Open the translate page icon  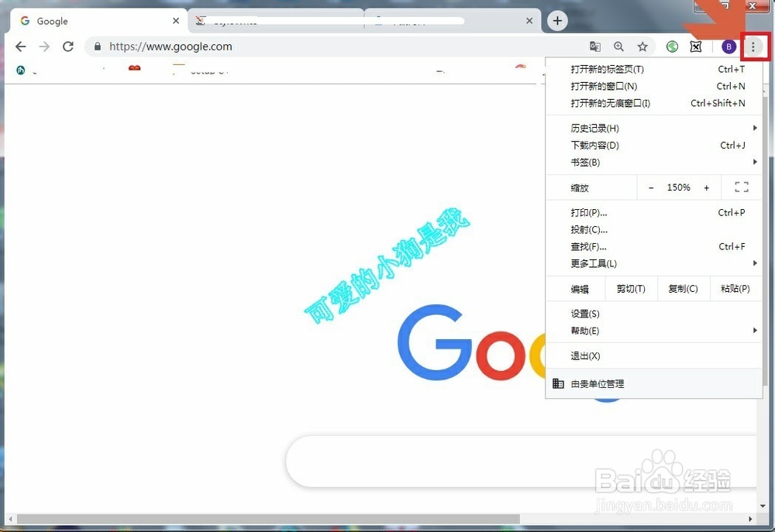click(x=595, y=46)
